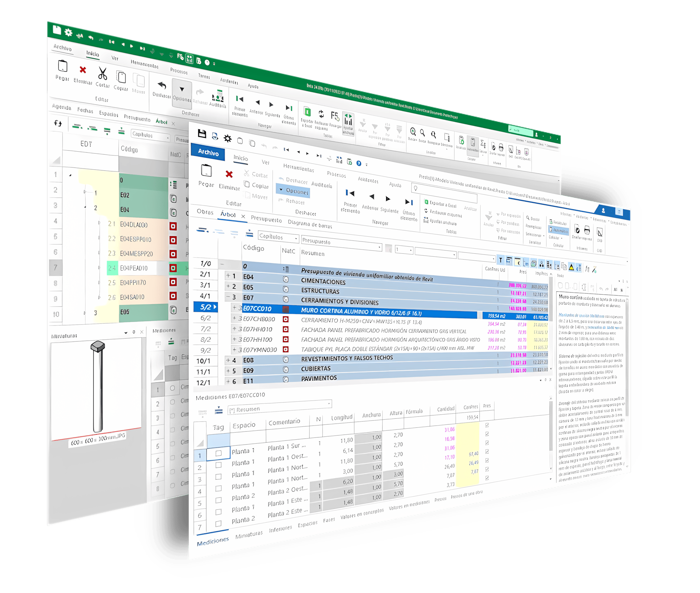
Task: Click the save floppy disk icon
Action: click(202, 134)
